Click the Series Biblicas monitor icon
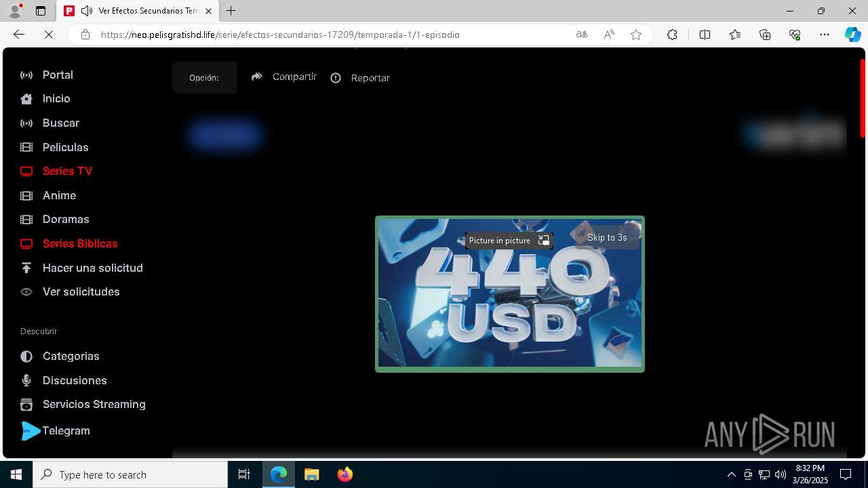 click(26, 244)
